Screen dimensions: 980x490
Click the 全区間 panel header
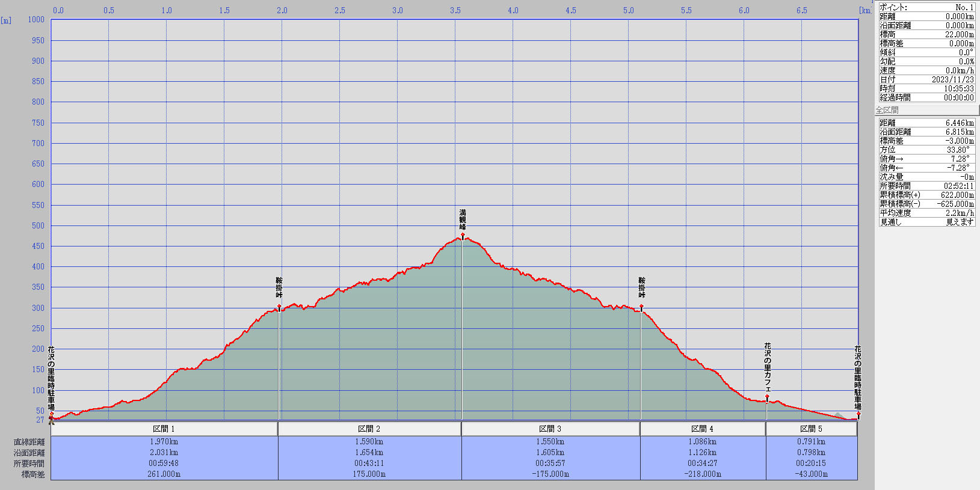point(926,110)
